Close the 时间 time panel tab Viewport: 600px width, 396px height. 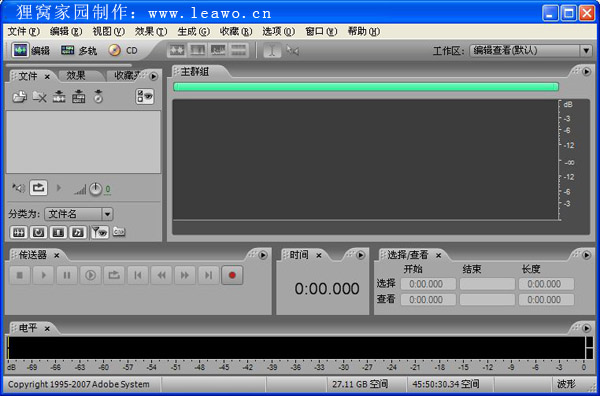tap(319, 255)
